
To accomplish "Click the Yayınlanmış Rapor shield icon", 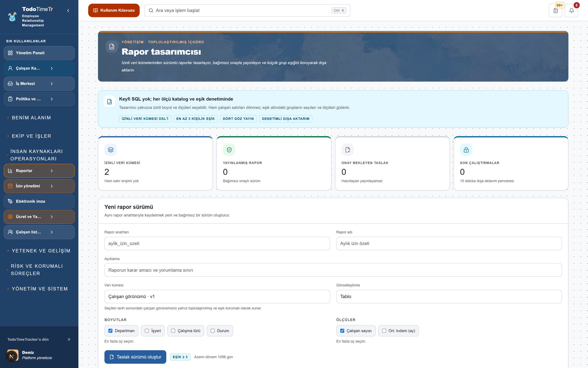I will click(x=229, y=150).
